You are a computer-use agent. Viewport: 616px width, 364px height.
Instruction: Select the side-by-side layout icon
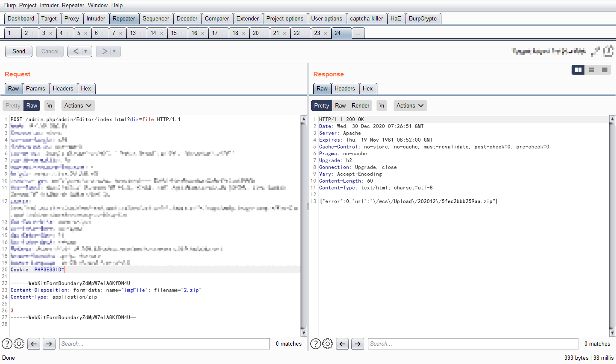coord(578,70)
